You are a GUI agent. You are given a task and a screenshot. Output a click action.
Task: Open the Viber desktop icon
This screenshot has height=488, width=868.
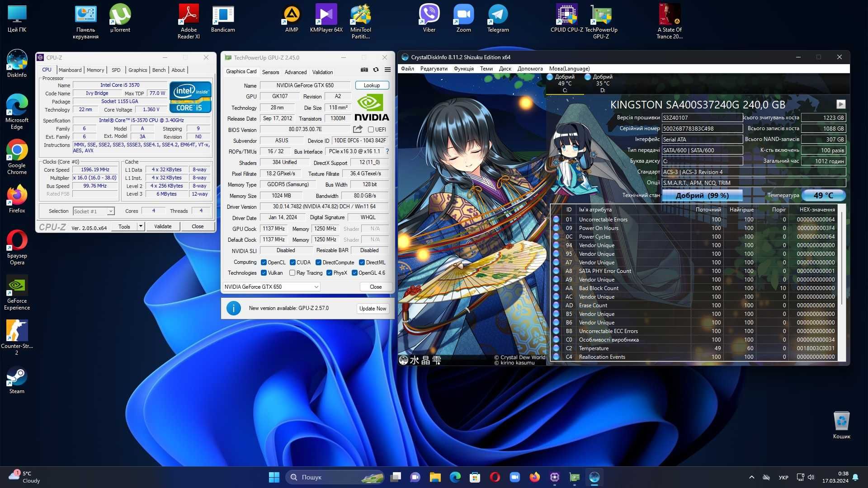[x=429, y=19]
